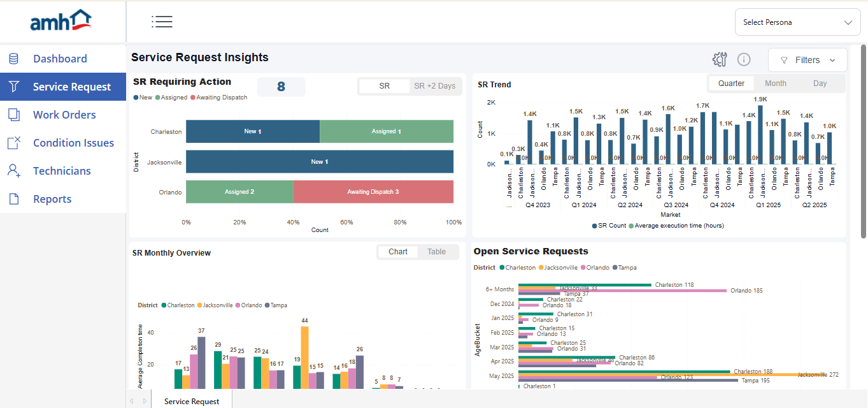Click the Condition Issues icon
Image resolution: width=868 pixels, height=408 pixels.
[13, 143]
